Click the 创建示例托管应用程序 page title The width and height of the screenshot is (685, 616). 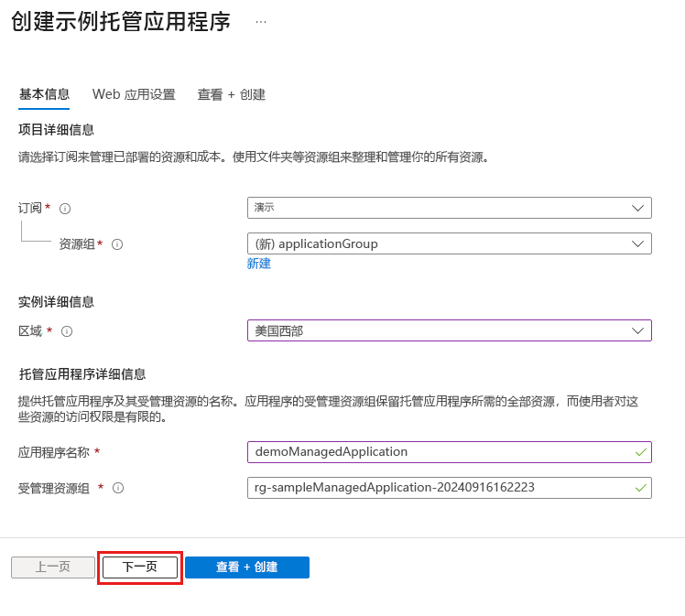click(x=121, y=21)
